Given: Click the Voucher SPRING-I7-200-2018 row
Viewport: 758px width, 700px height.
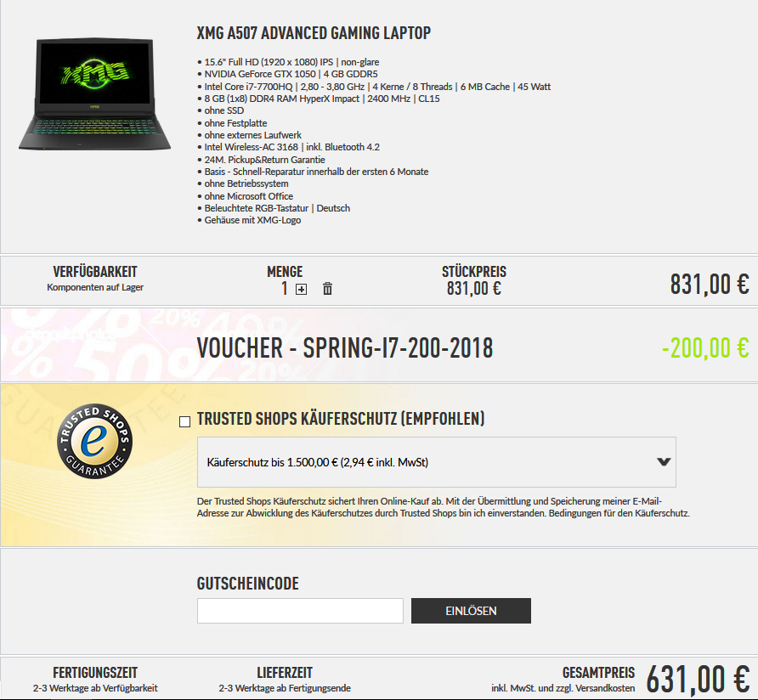Looking at the screenshot, I should [x=379, y=345].
